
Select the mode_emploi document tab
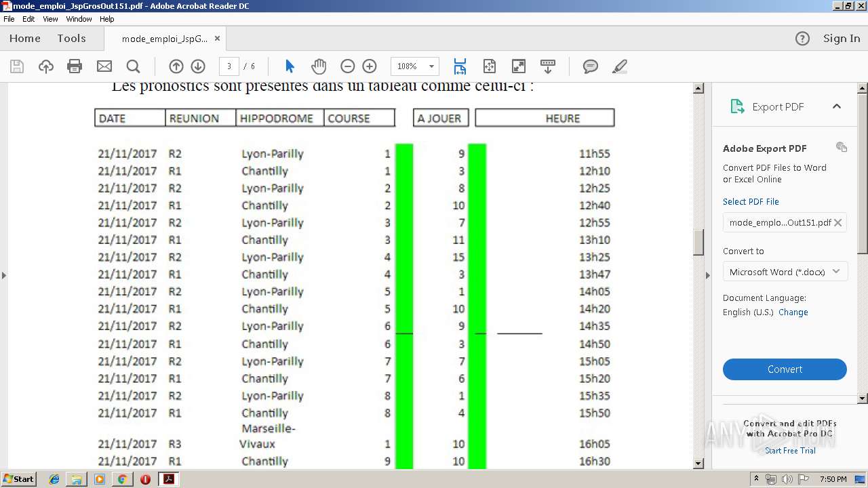pos(165,39)
